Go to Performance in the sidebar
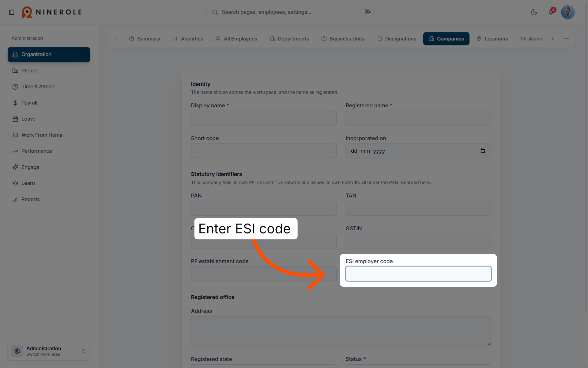 point(49,151)
